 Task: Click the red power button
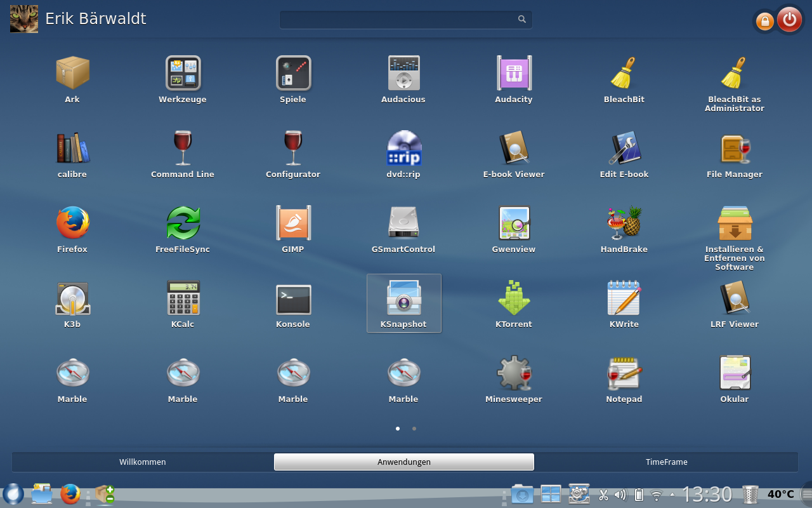pyautogui.click(x=789, y=20)
